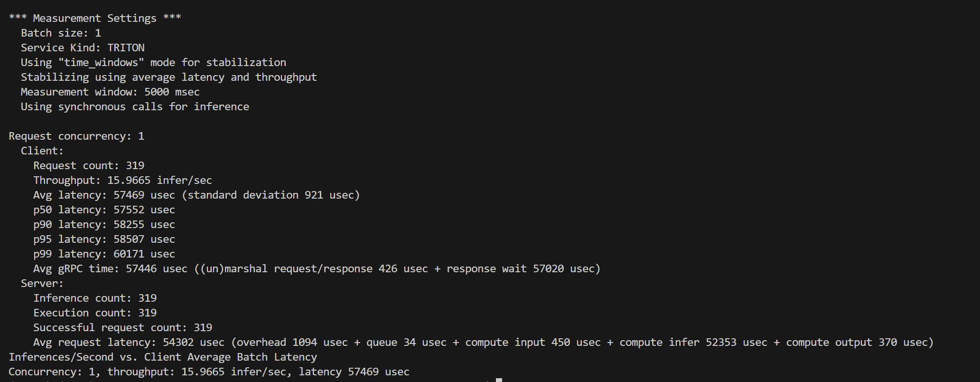Click the Service Kind TRITON text
The width and height of the screenshot is (980, 382).
83,48
